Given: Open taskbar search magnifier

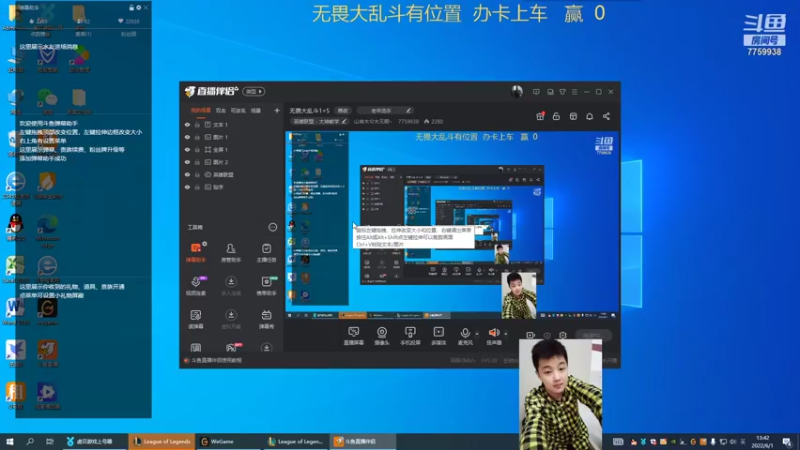Looking at the screenshot, I should pos(30,441).
